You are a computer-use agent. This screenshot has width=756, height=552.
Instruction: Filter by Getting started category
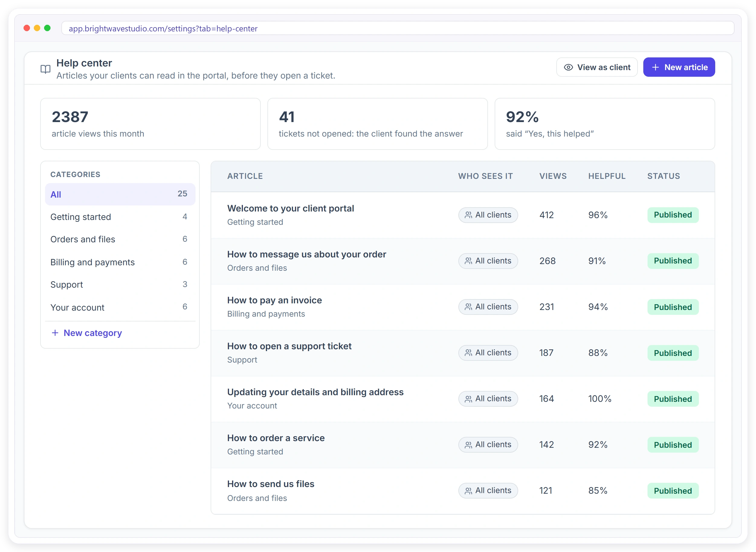coord(120,217)
